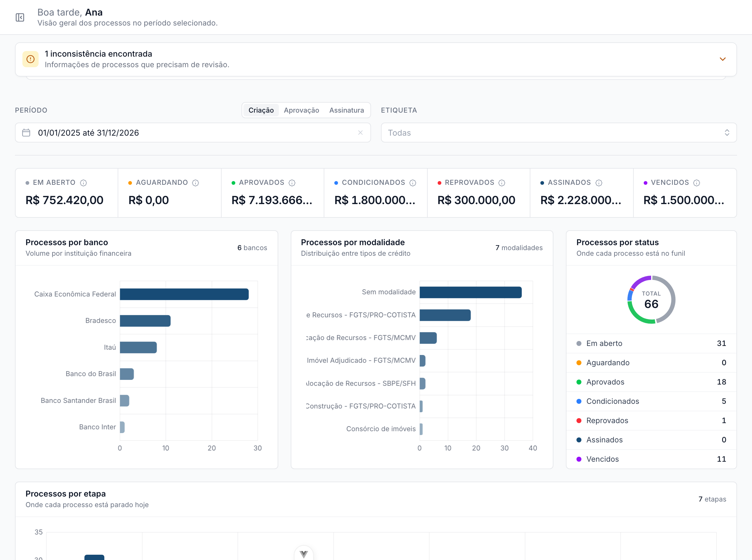Image resolution: width=752 pixels, height=560 pixels.
Task: Click the Assinados R$ 2.228.000 value
Action: 580,200
